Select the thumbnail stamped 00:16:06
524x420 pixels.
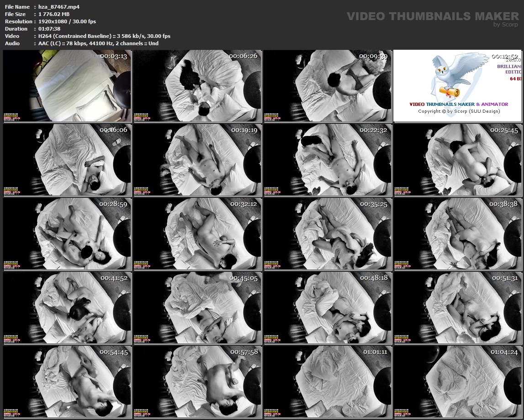pos(67,160)
